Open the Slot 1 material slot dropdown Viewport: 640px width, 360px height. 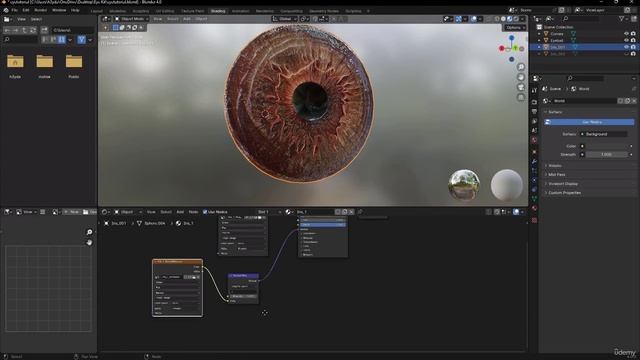point(269,212)
